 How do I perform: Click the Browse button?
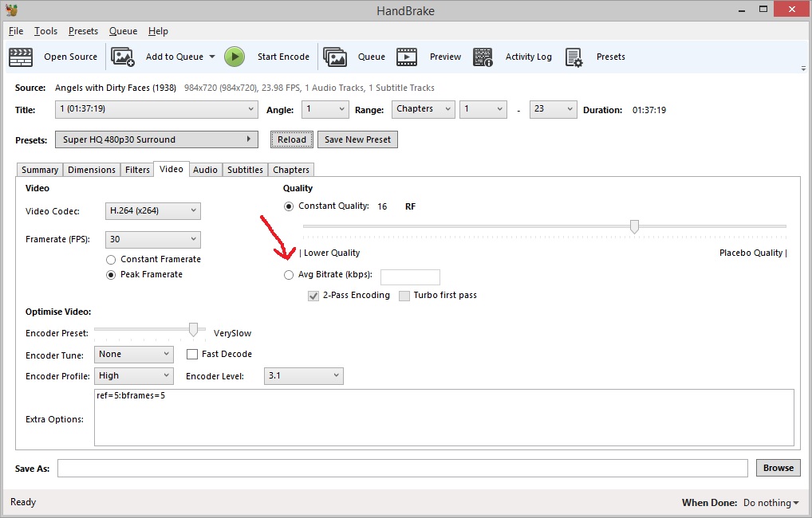click(x=778, y=468)
